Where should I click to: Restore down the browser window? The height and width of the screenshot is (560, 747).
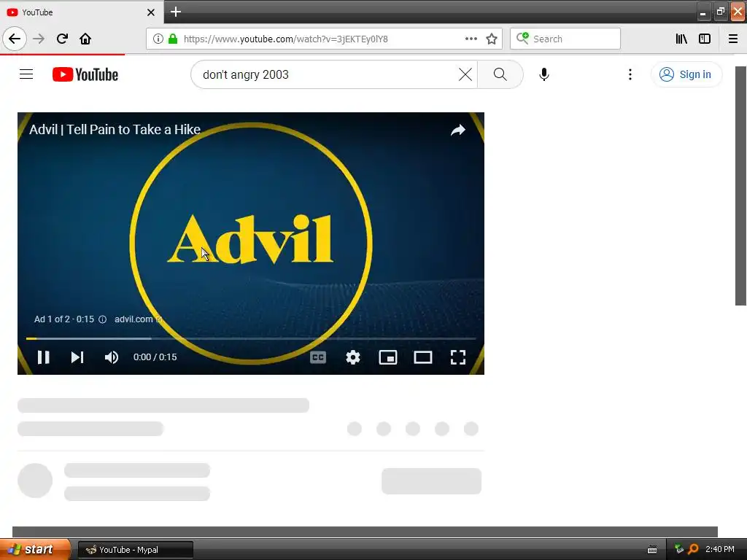(x=720, y=12)
